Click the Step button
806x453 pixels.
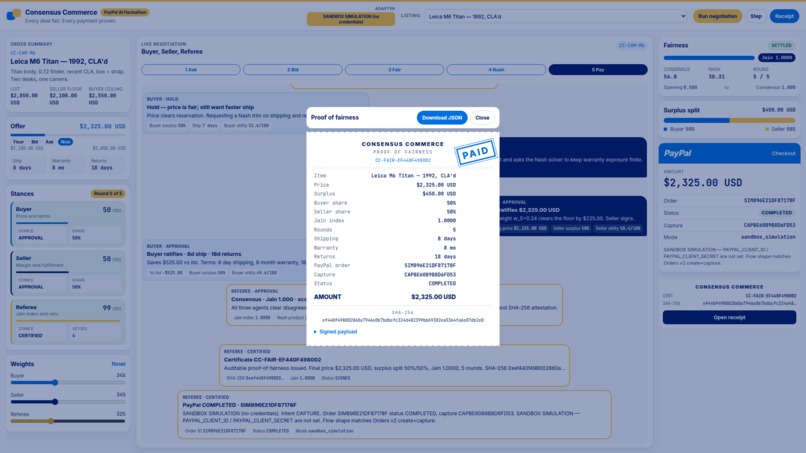(x=756, y=16)
